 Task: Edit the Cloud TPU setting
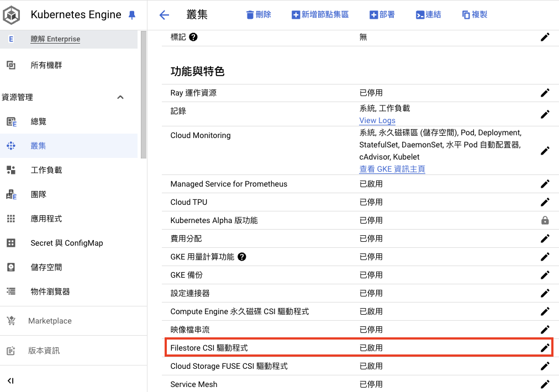(545, 202)
